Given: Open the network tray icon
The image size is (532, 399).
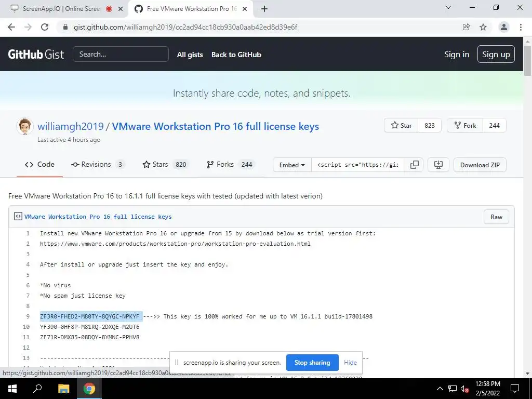Looking at the screenshot, I should (x=453, y=389).
